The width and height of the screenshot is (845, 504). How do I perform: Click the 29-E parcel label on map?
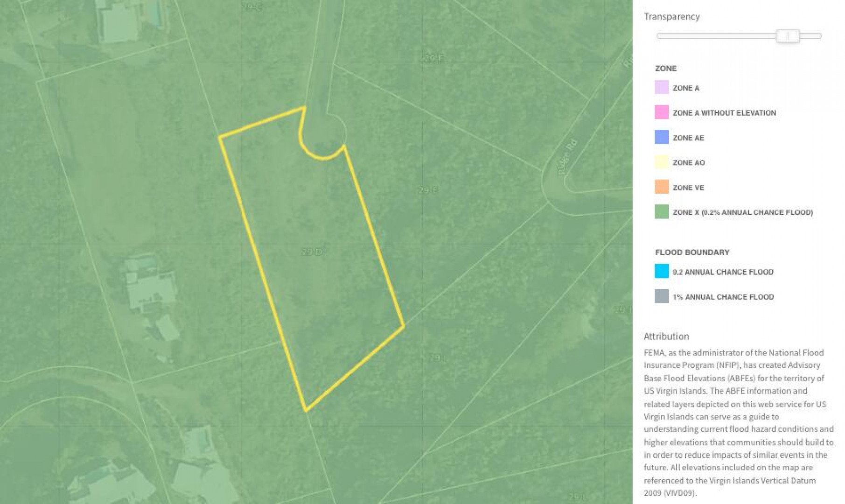428,190
